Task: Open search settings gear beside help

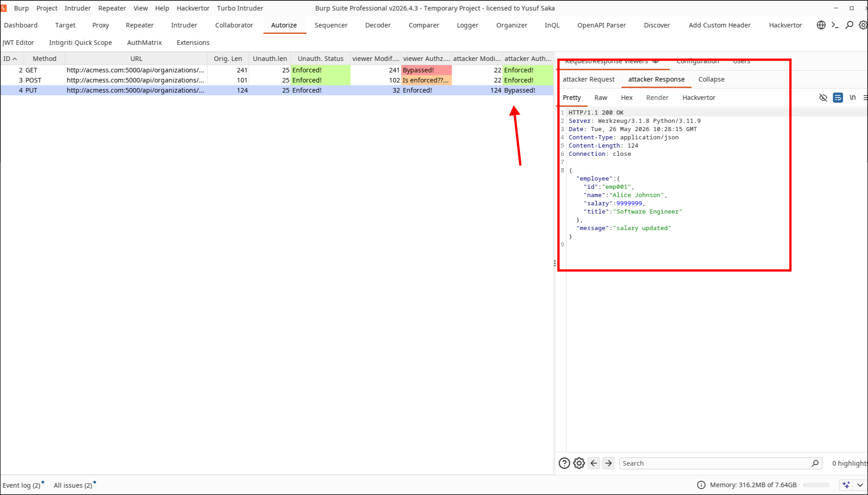Action: click(579, 463)
